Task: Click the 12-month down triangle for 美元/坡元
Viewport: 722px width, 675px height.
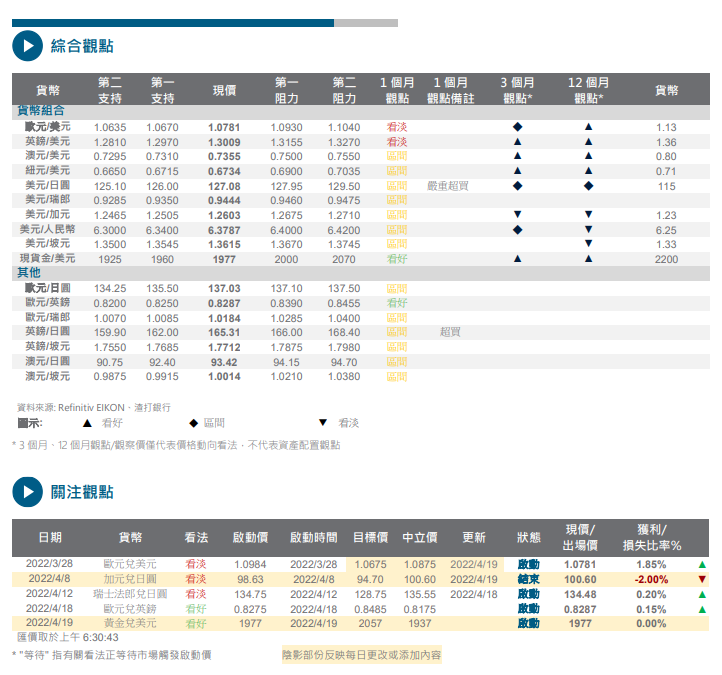Action: [588, 244]
